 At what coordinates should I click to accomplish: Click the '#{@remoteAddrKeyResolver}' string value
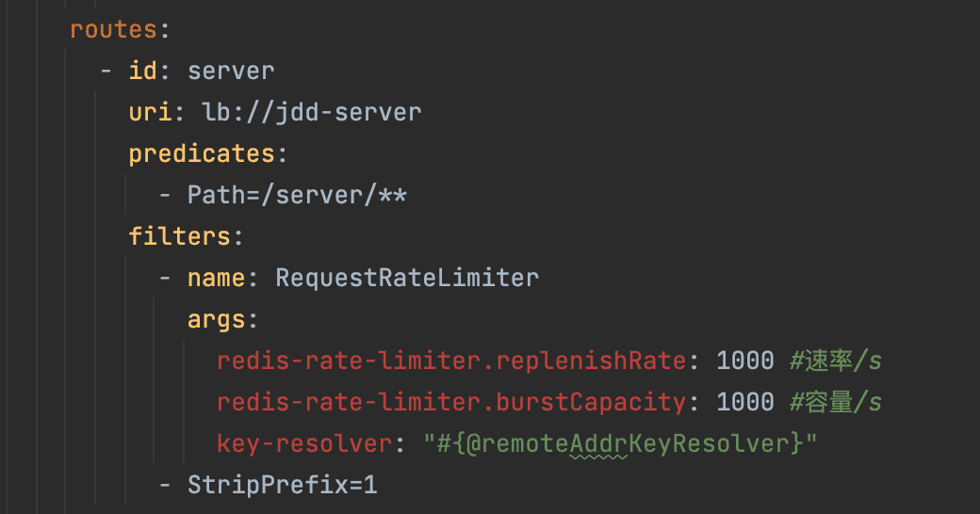[620, 443]
